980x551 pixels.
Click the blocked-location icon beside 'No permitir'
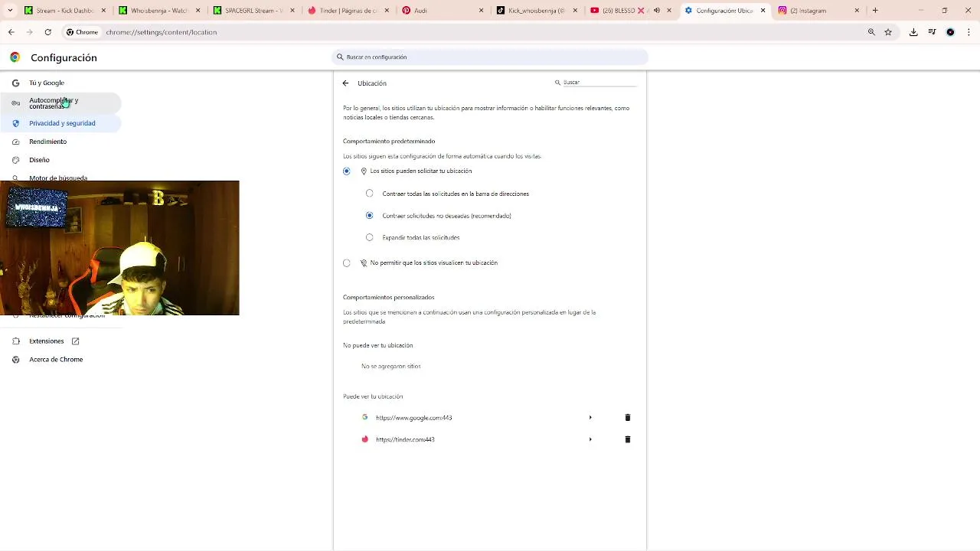point(364,263)
